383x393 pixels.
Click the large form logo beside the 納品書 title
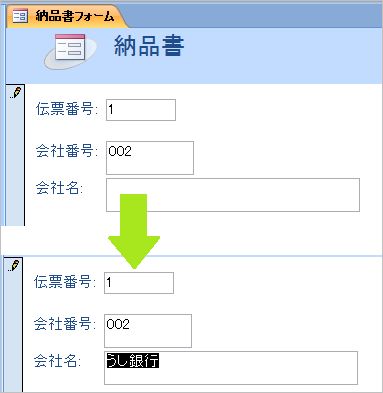click(x=70, y=51)
